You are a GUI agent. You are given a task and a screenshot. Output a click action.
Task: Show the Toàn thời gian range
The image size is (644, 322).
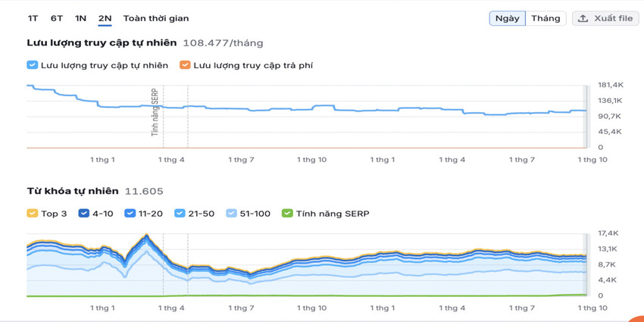pos(156,18)
